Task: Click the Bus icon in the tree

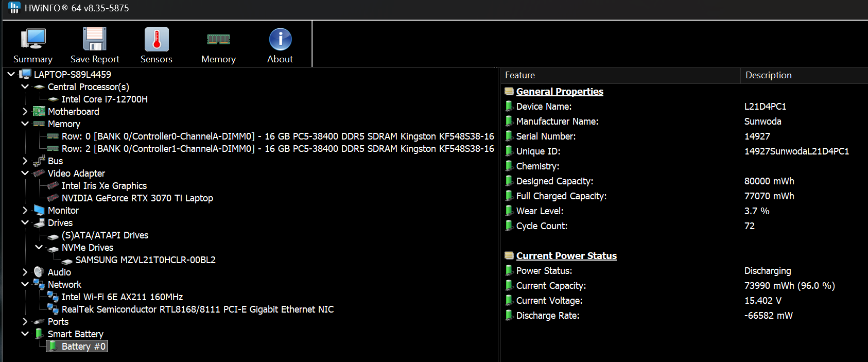Action: pyautogui.click(x=39, y=161)
